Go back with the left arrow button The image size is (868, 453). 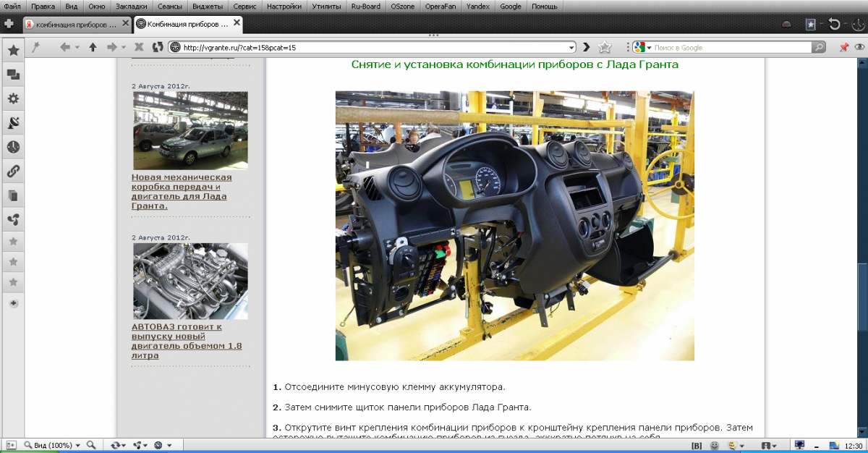pyautogui.click(x=65, y=48)
